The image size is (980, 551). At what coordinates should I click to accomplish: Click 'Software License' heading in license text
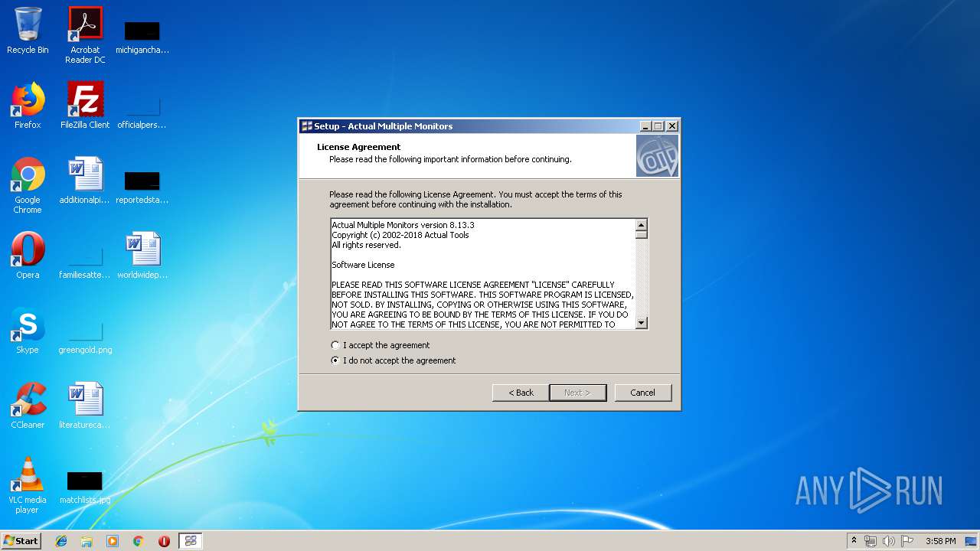point(363,265)
